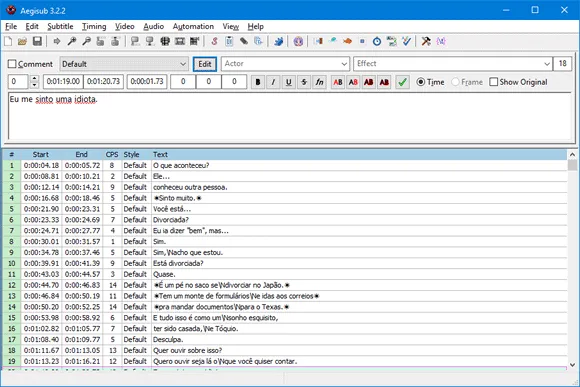This screenshot has width=580, height=387.
Task: Click the Edit style button
Action: [x=205, y=64]
